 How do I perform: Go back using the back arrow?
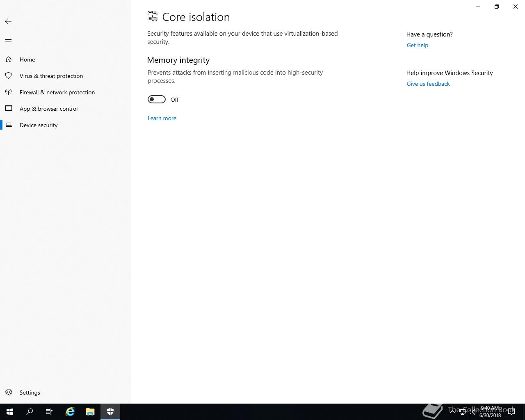click(x=8, y=21)
